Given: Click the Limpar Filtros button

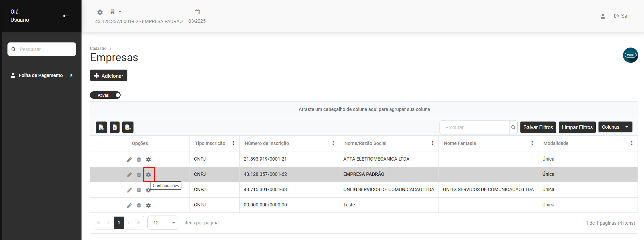Looking at the screenshot, I should pyautogui.click(x=577, y=127).
